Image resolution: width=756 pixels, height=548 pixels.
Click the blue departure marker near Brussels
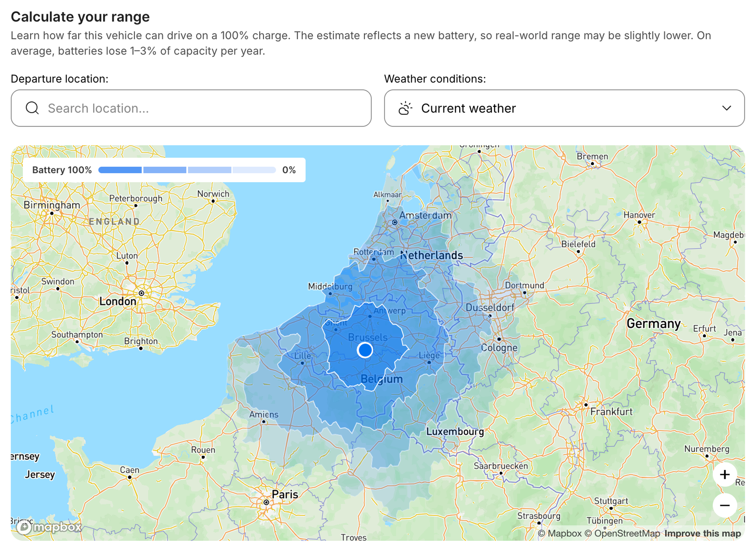pos(365,350)
